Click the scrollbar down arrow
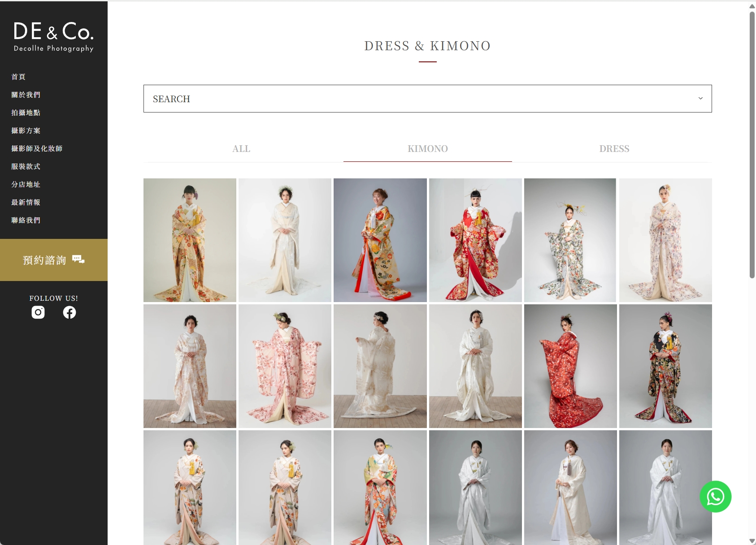 click(x=752, y=541)
